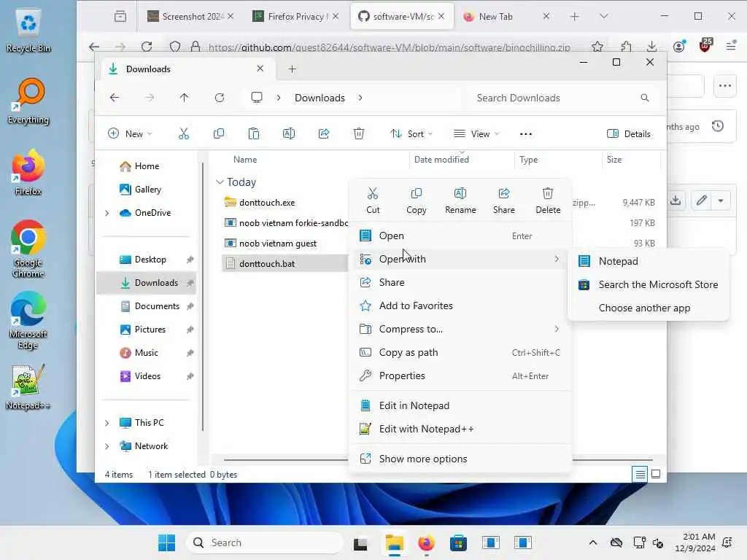Click the Explorer toolbar share icon
Image resolution: width=747 pixels, height=560 pixels.
(324, 134)
